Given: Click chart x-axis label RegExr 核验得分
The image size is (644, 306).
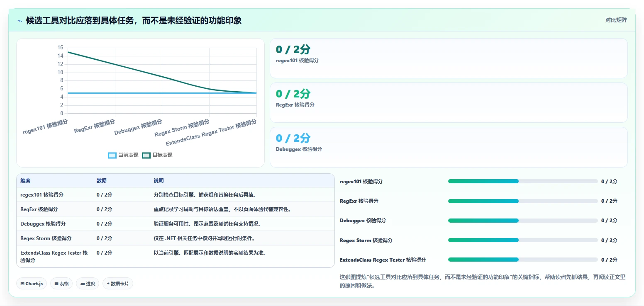Looking at the screenshot, I should [x=95, y=126].
